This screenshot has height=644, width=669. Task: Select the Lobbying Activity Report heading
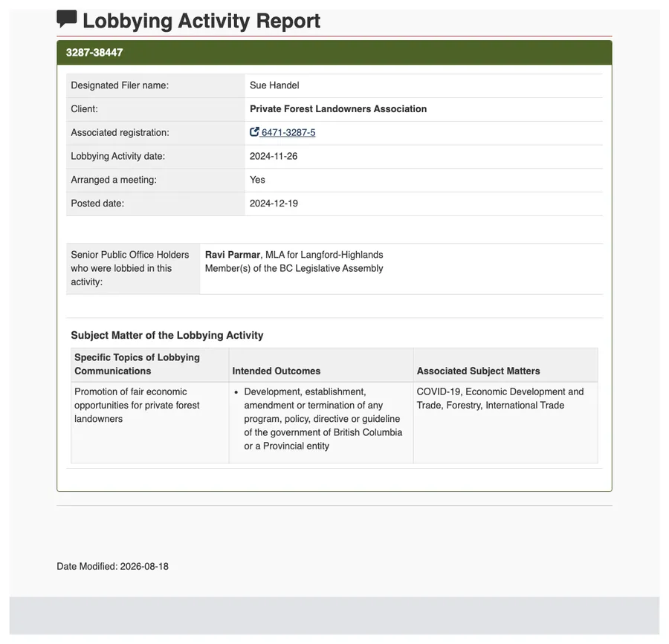[201, 21]
